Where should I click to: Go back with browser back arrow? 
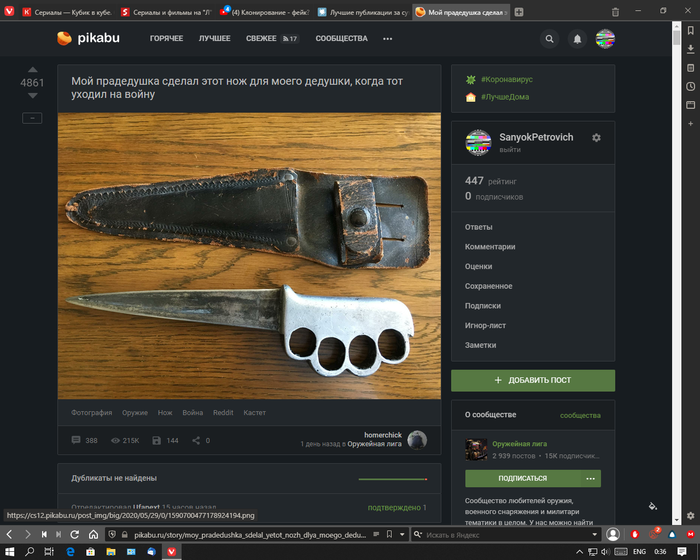(x=9, y=534)
